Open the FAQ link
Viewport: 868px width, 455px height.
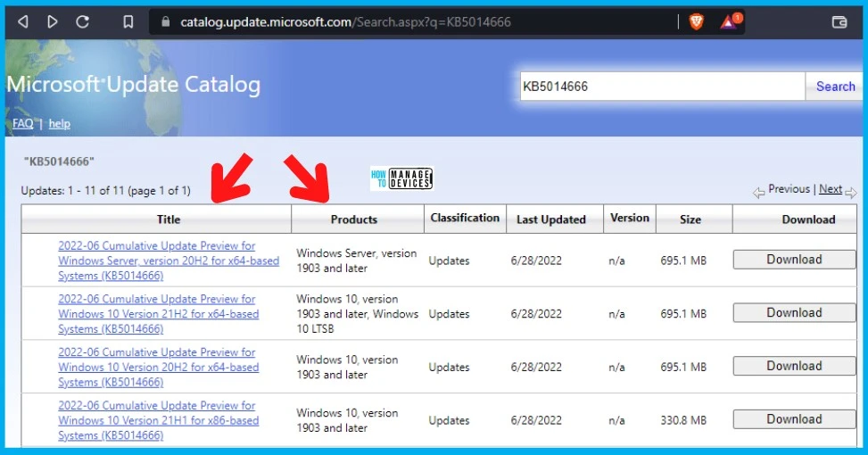[22, 123]
